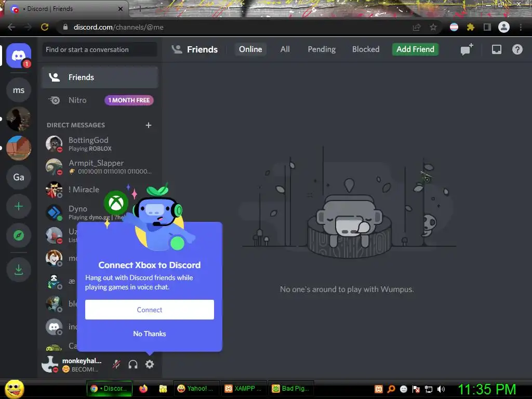Dismiss Xbox popup with No Thanks

coord(150,334)
